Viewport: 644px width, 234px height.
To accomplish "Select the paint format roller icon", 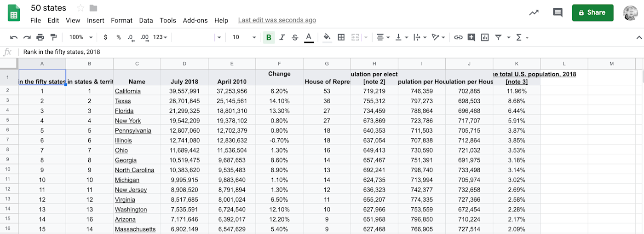I will (53, 37).
